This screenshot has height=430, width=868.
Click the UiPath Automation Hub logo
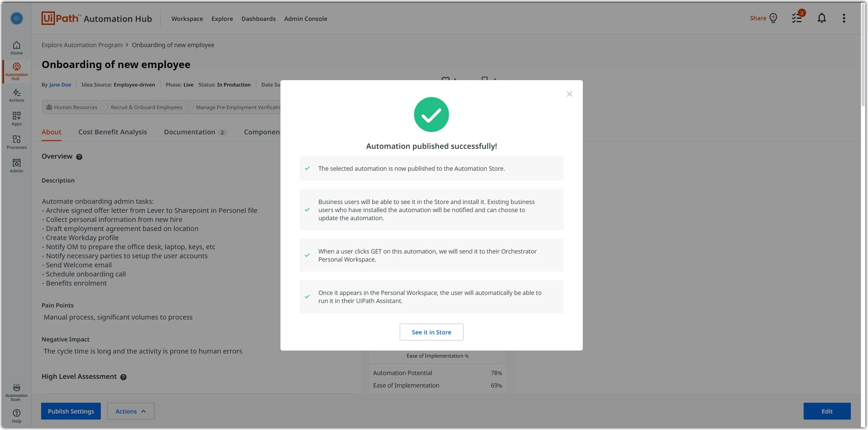(x=97, y=19)
